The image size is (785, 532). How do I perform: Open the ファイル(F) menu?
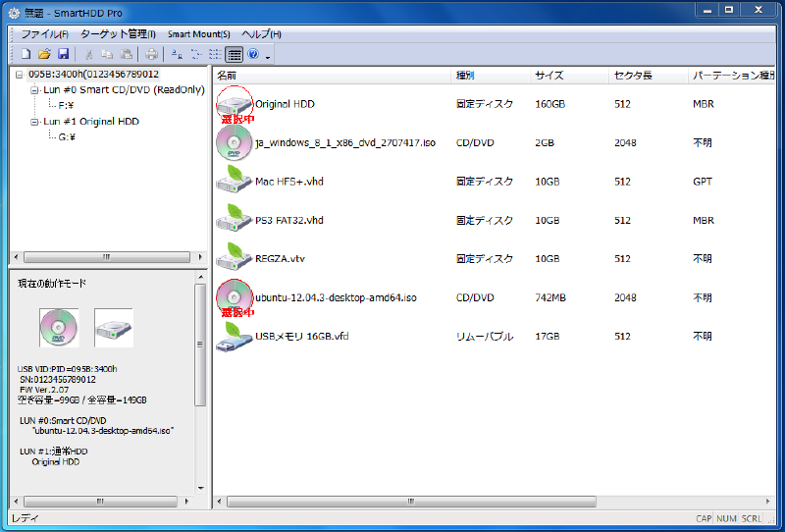[x=44, y=34]
